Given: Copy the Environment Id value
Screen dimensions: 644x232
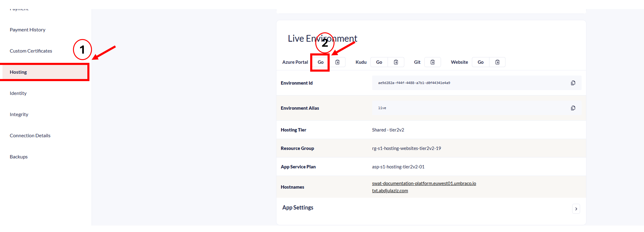Looking at the screenshot, I should pyautogui.click(x=573, y=83).
